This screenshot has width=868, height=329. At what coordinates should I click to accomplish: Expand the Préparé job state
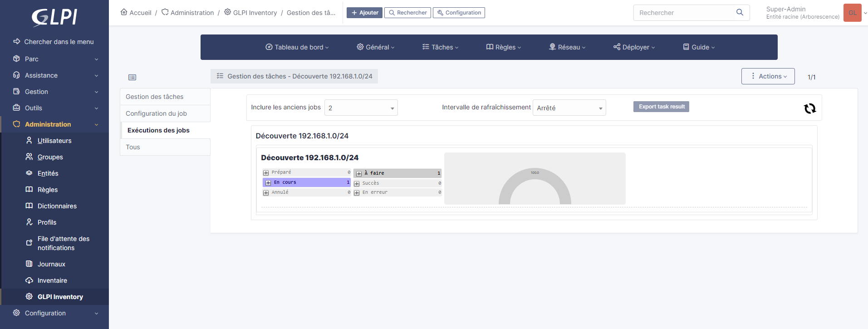[x=266, y=173]
